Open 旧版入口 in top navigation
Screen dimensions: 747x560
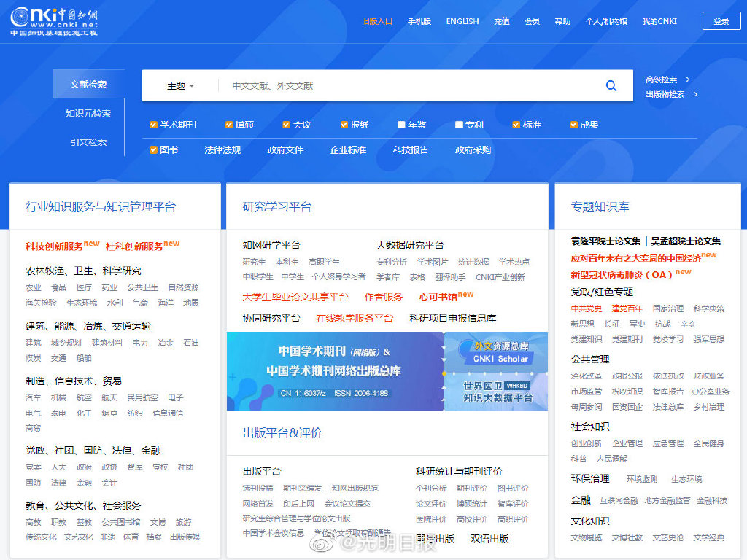pos(377,21)
